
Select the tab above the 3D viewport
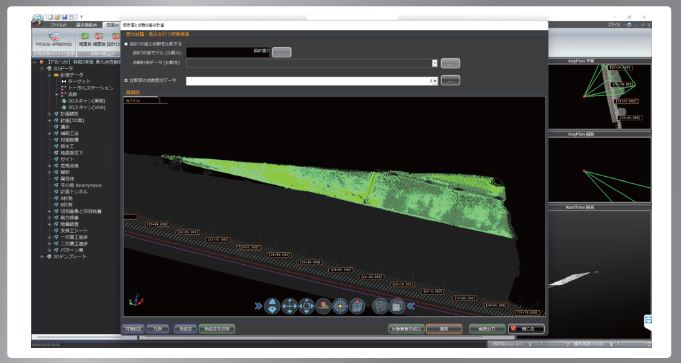coord(141,100)
